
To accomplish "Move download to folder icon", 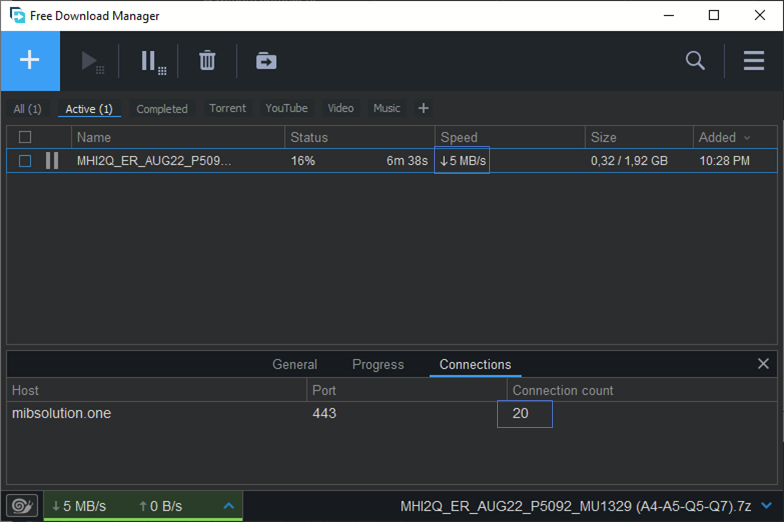I will point(266,61).
